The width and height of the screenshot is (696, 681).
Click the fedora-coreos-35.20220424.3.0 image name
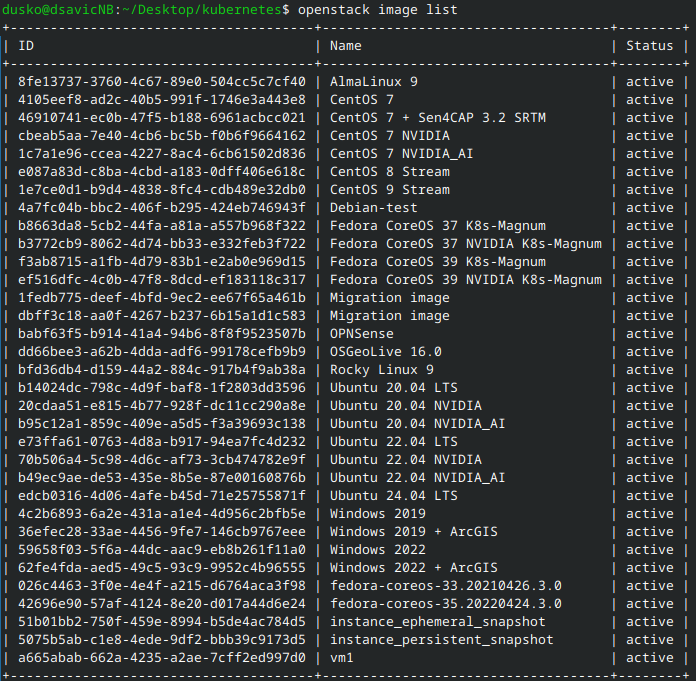(x=446, y=604)
